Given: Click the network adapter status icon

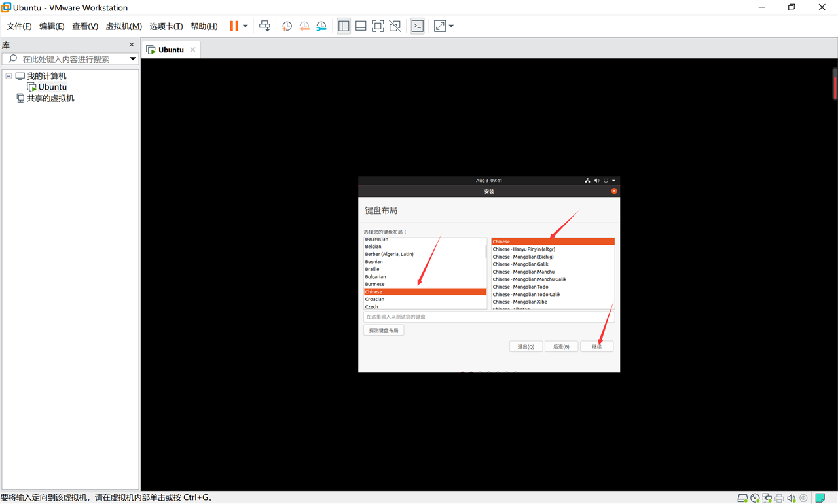Looking at the screenshot, I should click(x=767, y=498).
